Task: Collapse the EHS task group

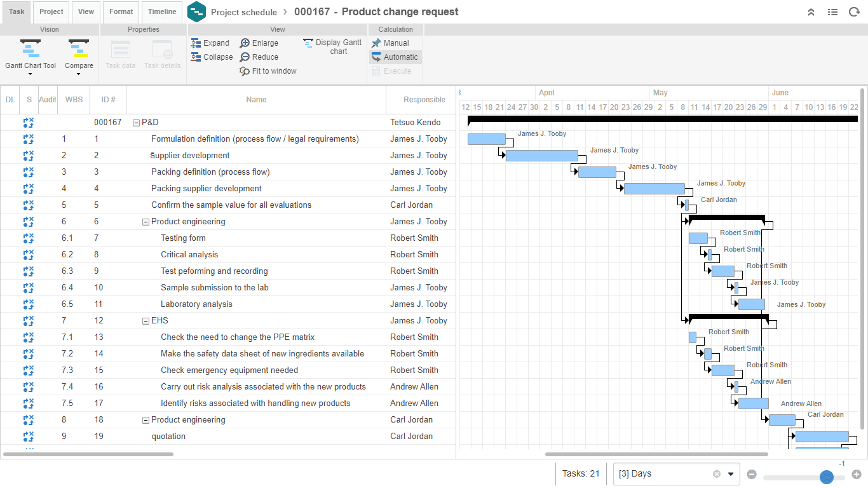Action: point(146,320)
